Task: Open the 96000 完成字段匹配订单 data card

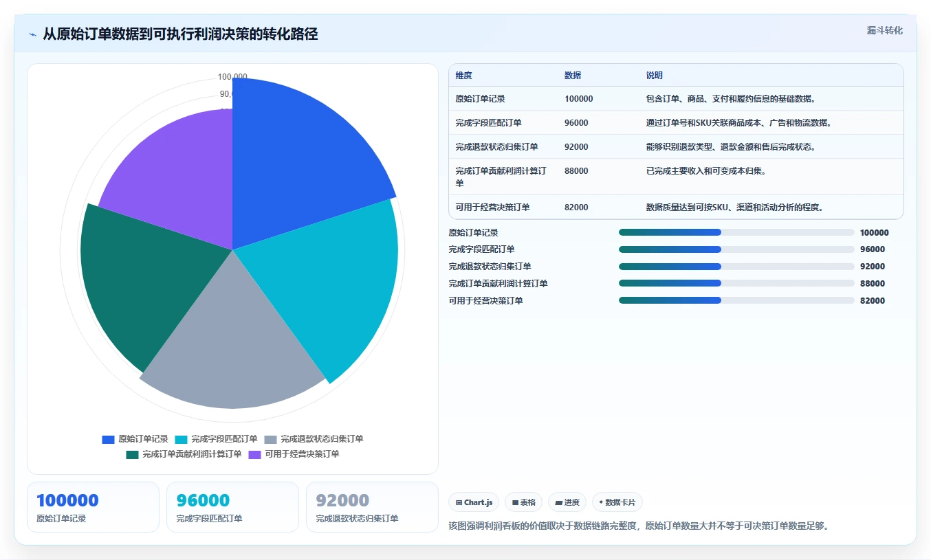Action: pyautogui.click(x=232, y=507)
